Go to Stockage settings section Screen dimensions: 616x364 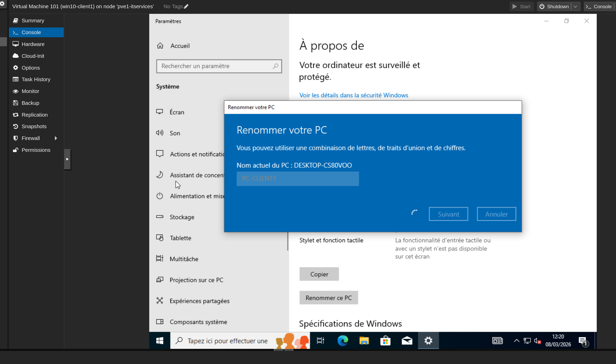[x=182, y=217]
